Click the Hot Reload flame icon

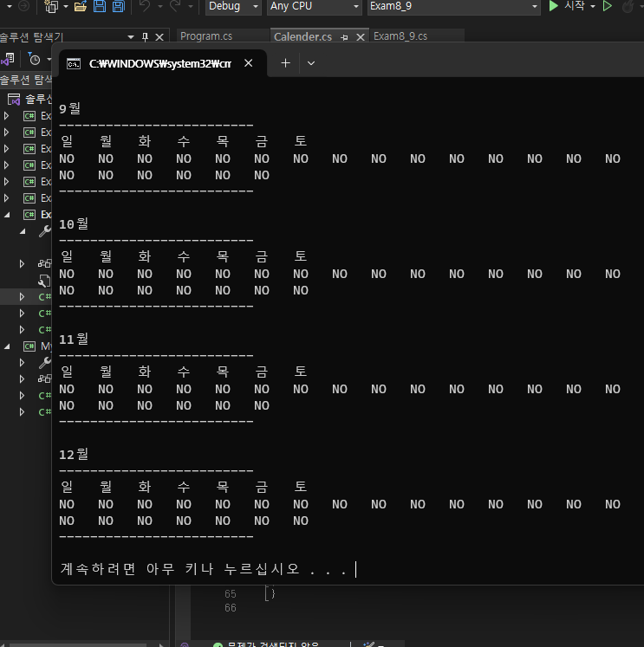tap(628, 6)
